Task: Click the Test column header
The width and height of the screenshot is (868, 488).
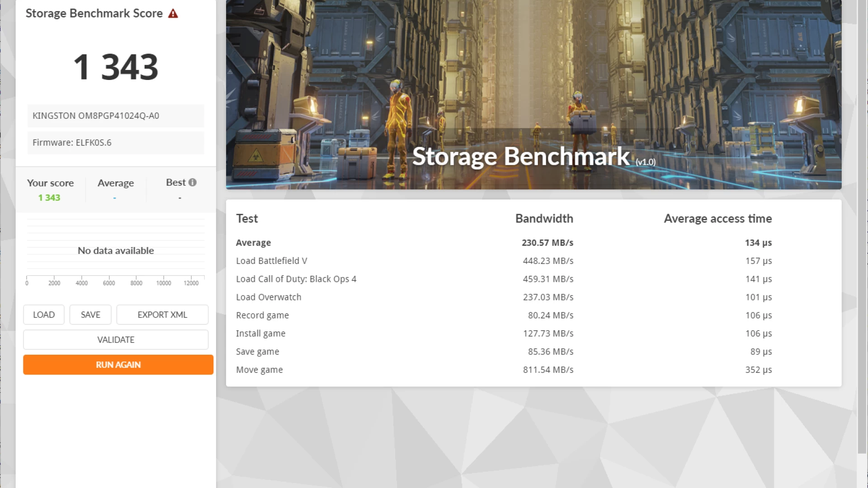Action: [247, 219]
